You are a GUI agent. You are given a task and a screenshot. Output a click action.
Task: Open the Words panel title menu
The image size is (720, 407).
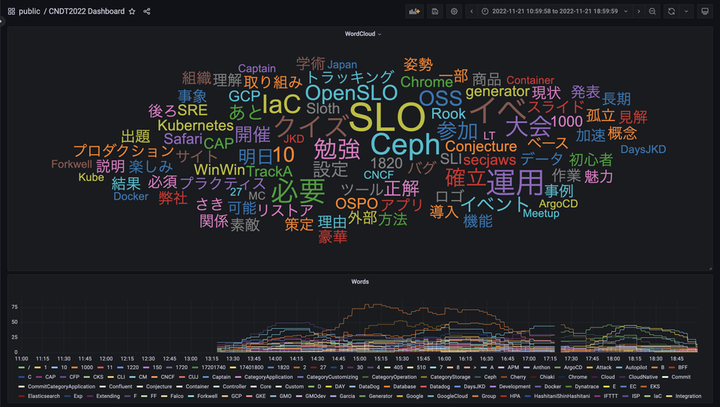[358, 281]
